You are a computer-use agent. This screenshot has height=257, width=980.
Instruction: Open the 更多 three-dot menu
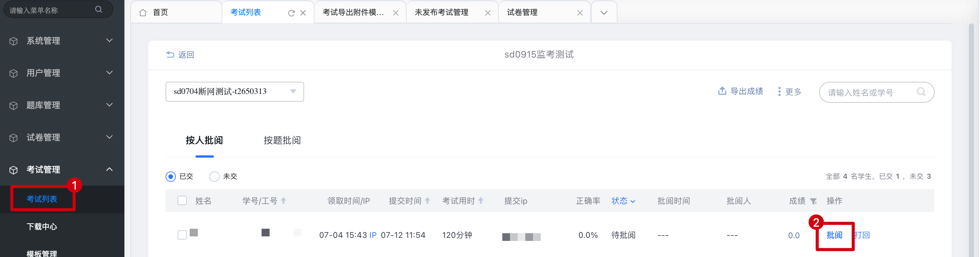click(x=779, y=92)
